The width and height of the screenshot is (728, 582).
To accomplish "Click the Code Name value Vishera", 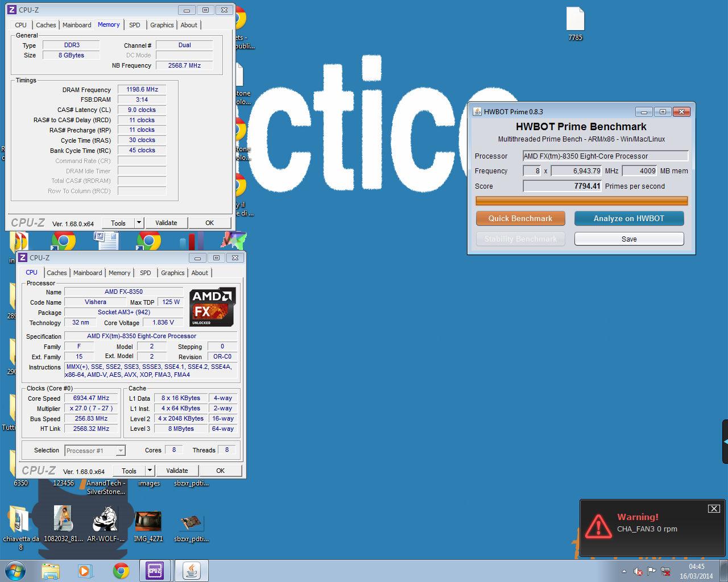I will pos(96,302).
